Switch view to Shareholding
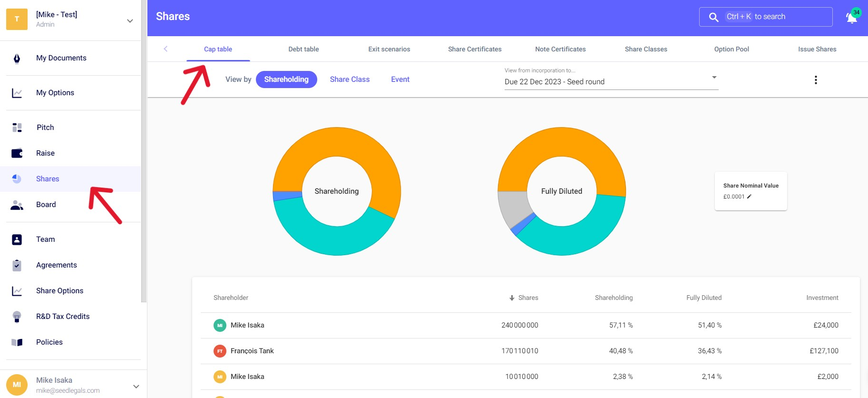 286,80
